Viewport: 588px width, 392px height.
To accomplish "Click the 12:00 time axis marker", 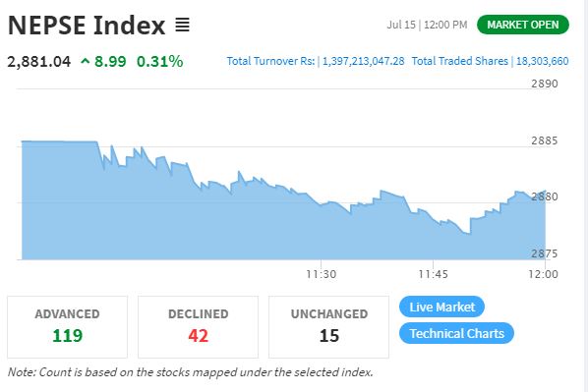I will click(543, 274).
